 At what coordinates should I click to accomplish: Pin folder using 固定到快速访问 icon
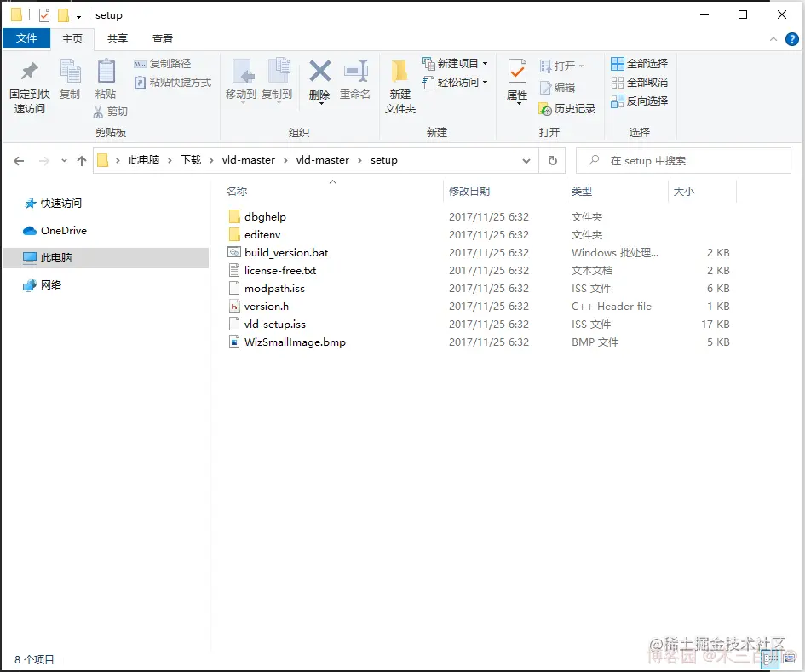pos(30,81)
